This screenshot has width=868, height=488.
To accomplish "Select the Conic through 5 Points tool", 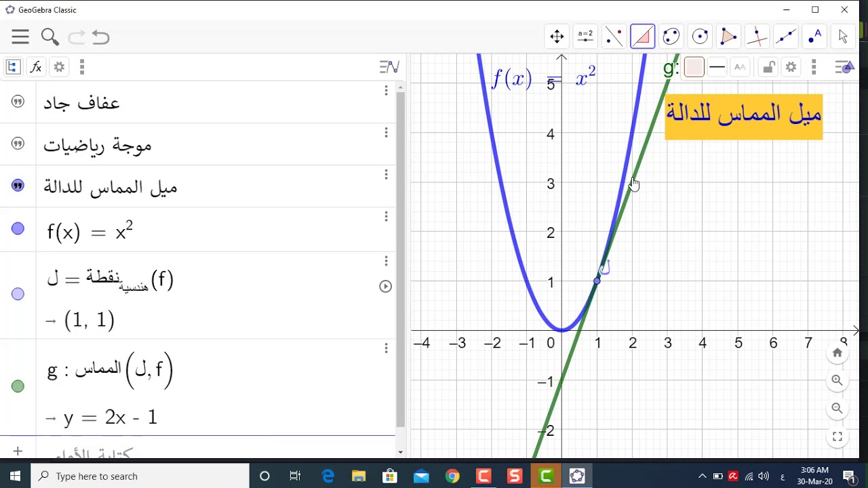I will (x=671, y=37).
